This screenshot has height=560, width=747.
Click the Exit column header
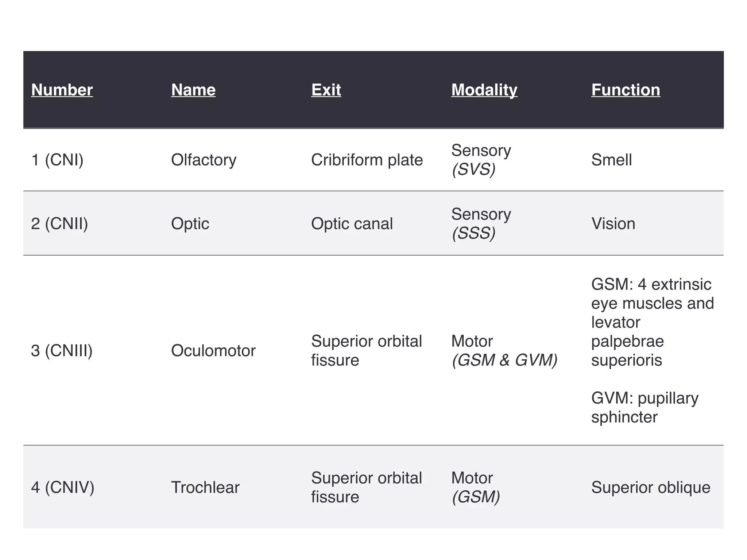click(326, 90)
